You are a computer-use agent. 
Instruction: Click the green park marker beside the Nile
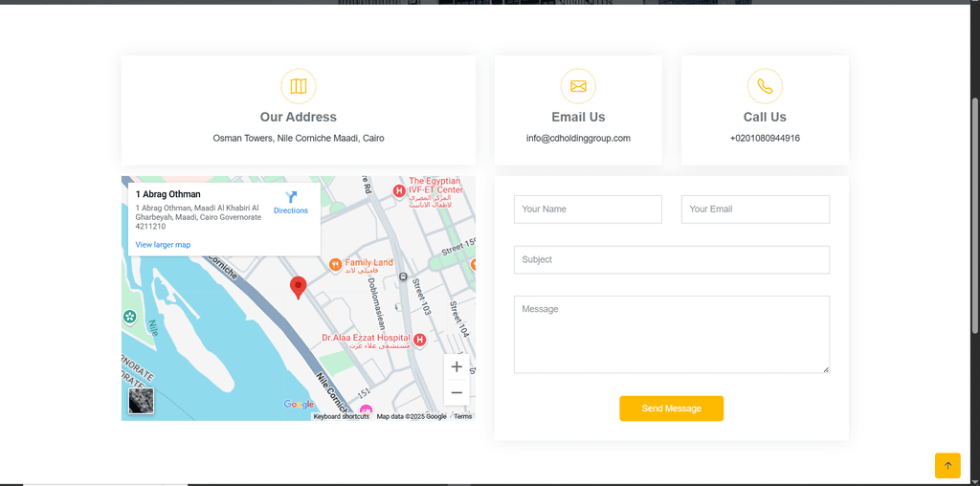129,318
